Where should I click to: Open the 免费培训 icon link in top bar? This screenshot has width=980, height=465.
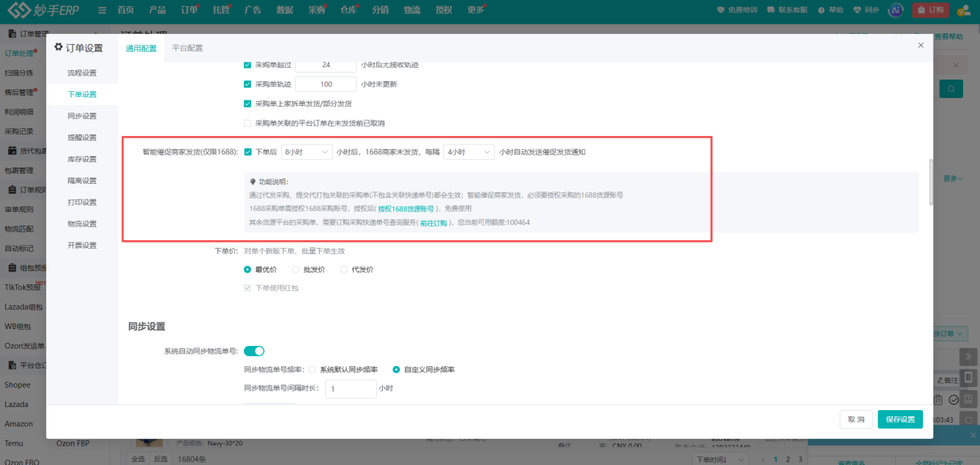point(737,10)
